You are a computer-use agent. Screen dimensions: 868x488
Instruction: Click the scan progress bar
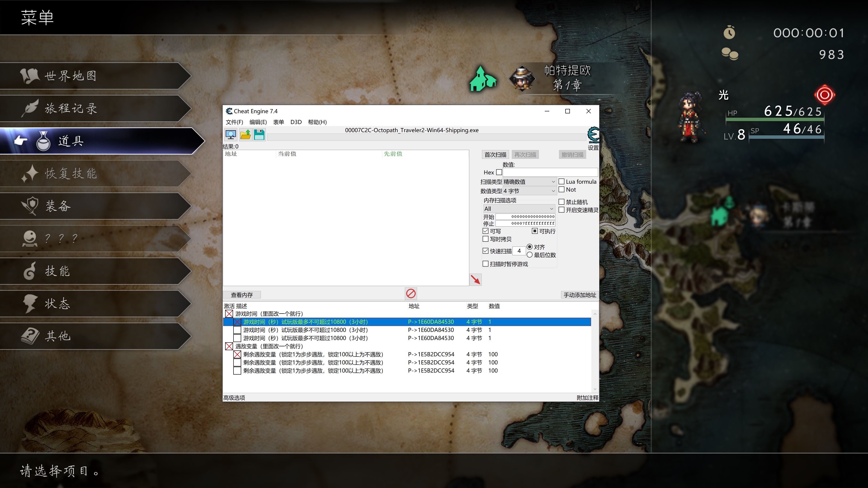427,137
